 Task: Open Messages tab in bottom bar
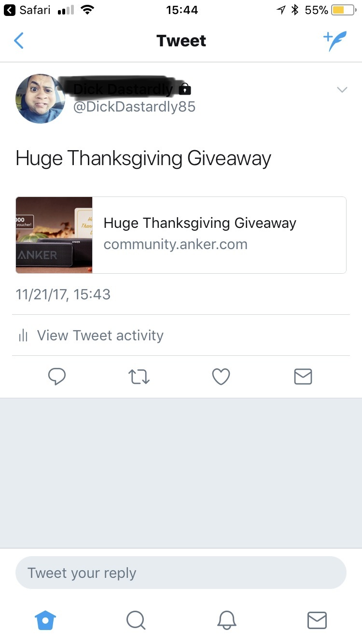coord(317,620)
